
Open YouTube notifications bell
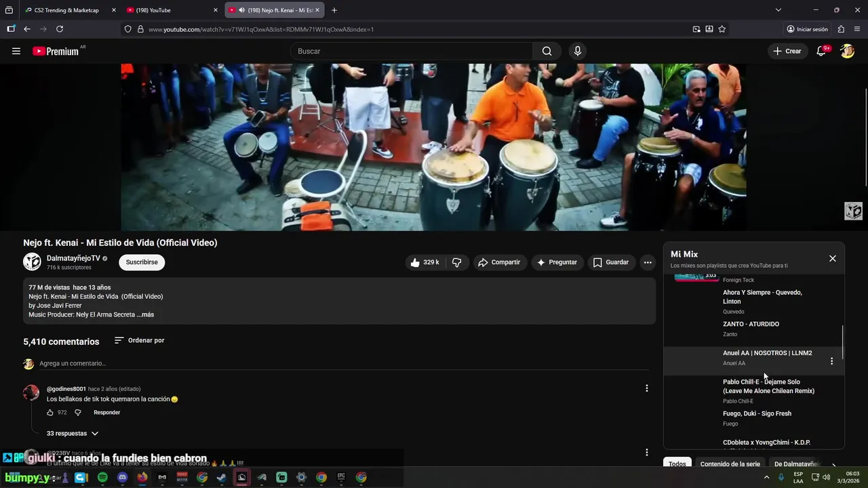click(x=821, y=51)
